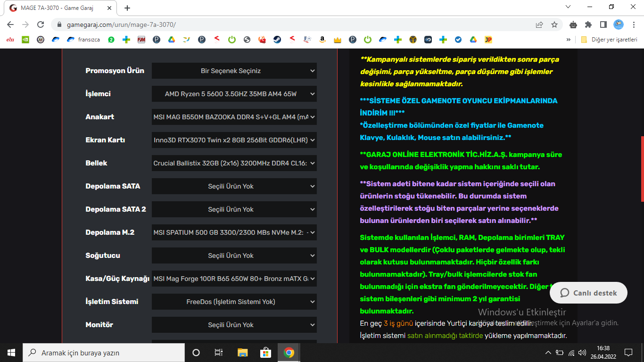Open the Ekran Kartı dropdown
The height and width of the screenshot is (362, 644).
[234, 140]
